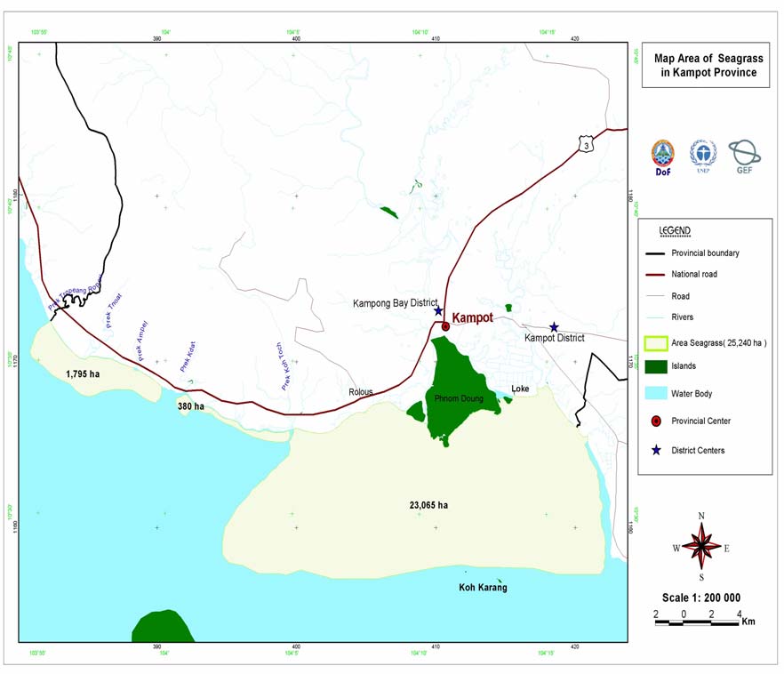
Task: Click the Phnom Doung island label
Action: tap(459, 399)
